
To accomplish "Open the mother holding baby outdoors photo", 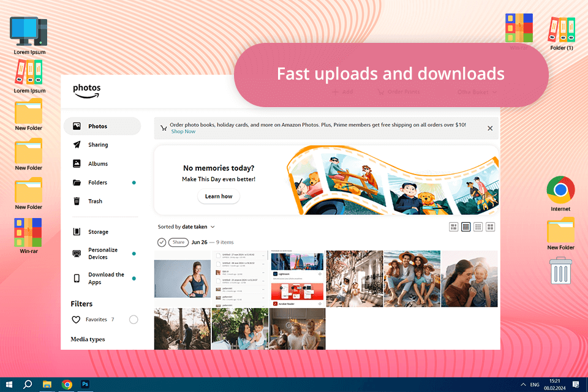I will (x=240, y=329).
